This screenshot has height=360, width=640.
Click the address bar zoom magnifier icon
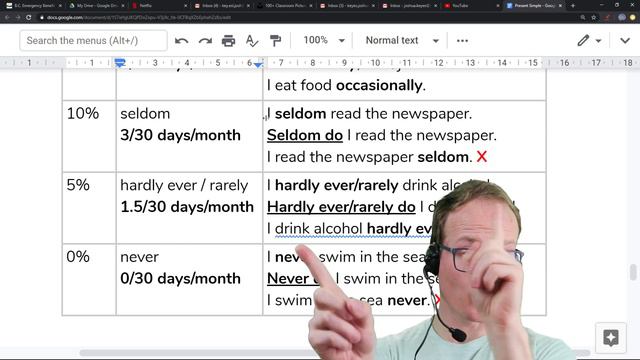(583, 18)
